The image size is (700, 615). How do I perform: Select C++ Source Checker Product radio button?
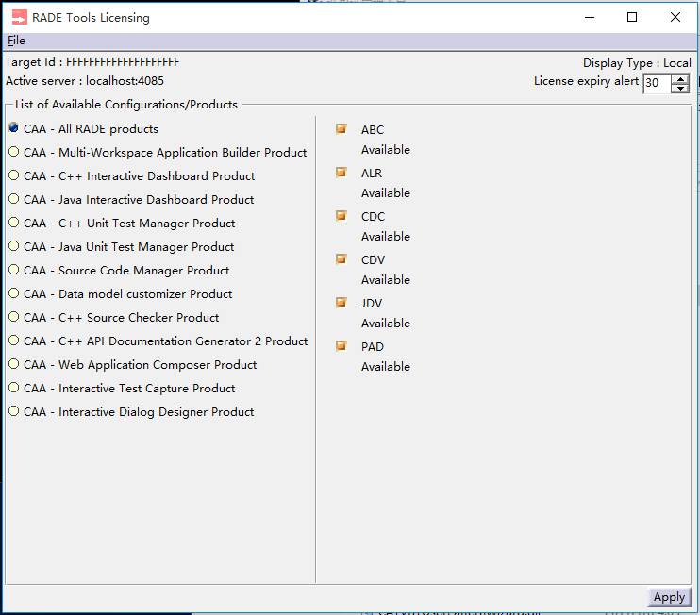tap(14, 317)
